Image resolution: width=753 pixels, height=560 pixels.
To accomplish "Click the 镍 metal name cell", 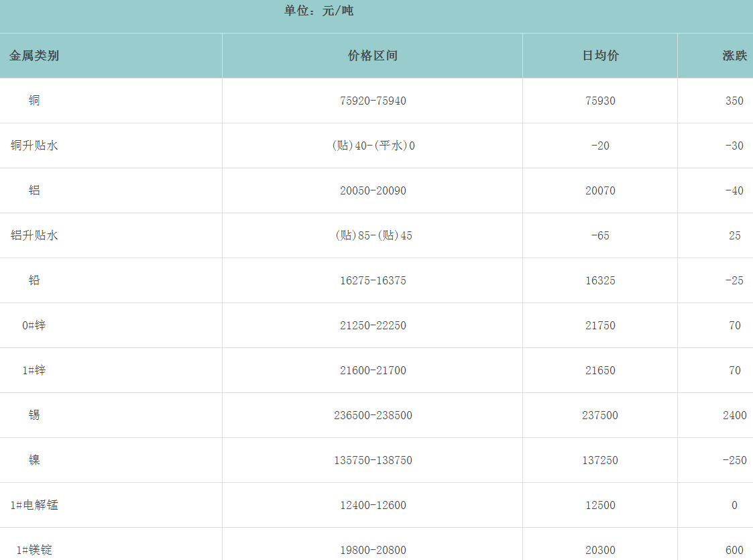I will point(34,460).
